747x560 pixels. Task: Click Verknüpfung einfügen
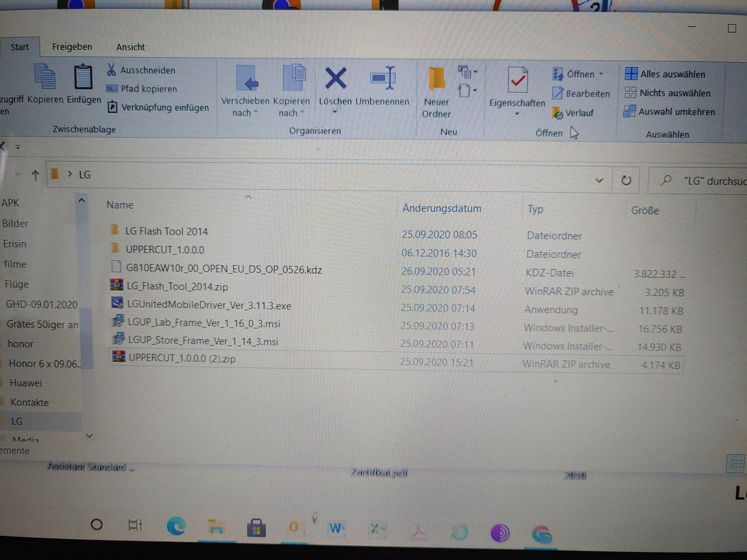click(158, 107)
